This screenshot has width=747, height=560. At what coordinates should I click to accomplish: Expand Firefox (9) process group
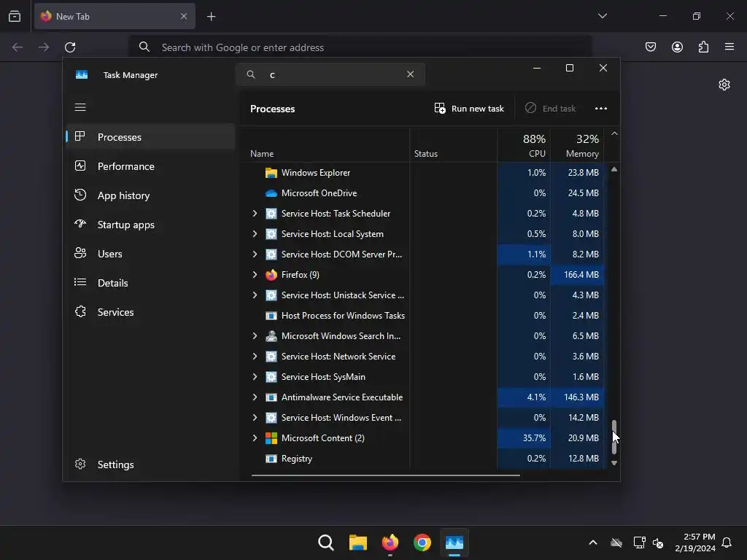pos(255,275)
